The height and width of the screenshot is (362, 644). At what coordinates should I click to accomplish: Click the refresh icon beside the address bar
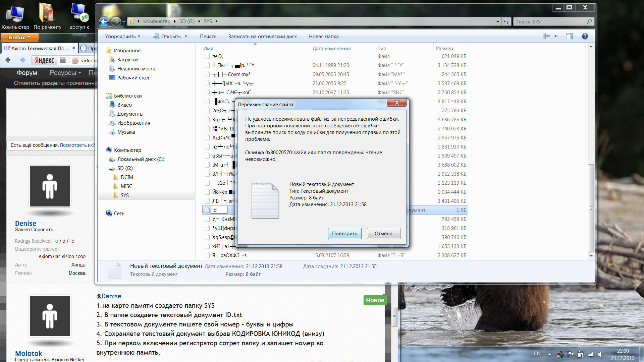[506, 22]
